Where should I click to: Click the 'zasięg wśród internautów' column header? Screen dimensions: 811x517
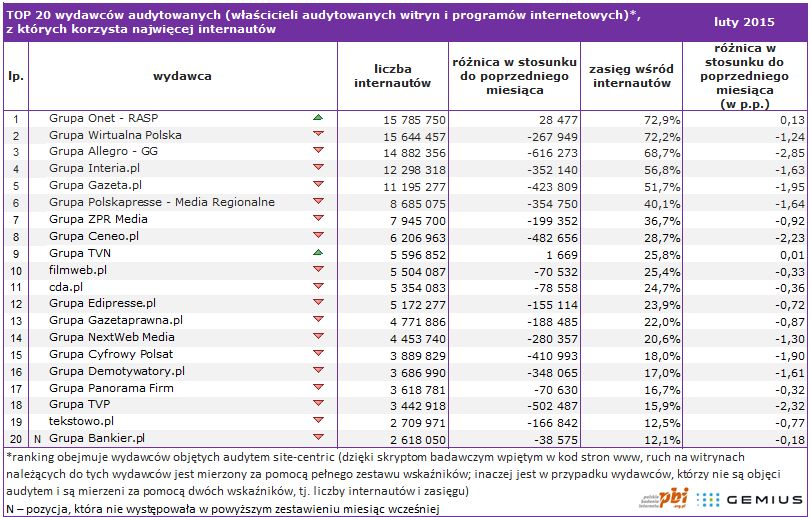(x=632, y=76)
